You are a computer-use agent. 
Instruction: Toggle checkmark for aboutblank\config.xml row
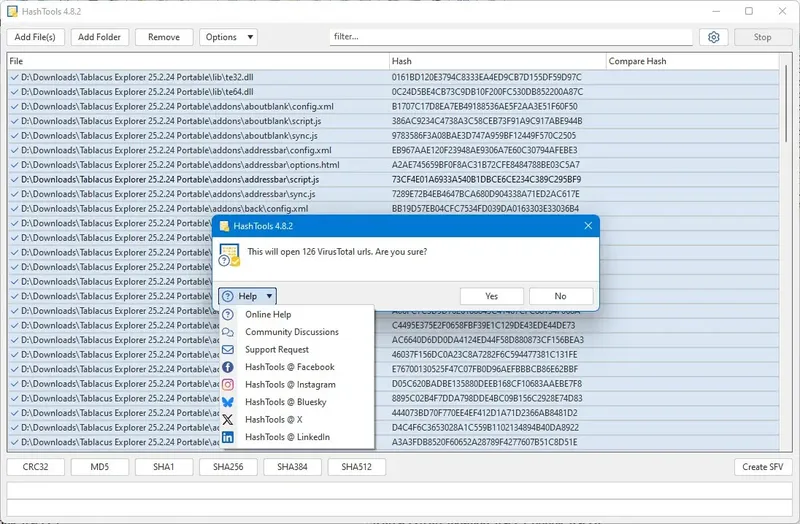click(x=14, y=107)
